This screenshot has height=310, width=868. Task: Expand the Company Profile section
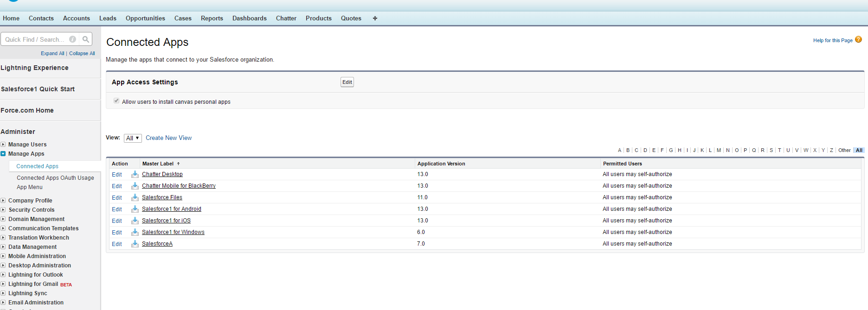coord(3,201)
